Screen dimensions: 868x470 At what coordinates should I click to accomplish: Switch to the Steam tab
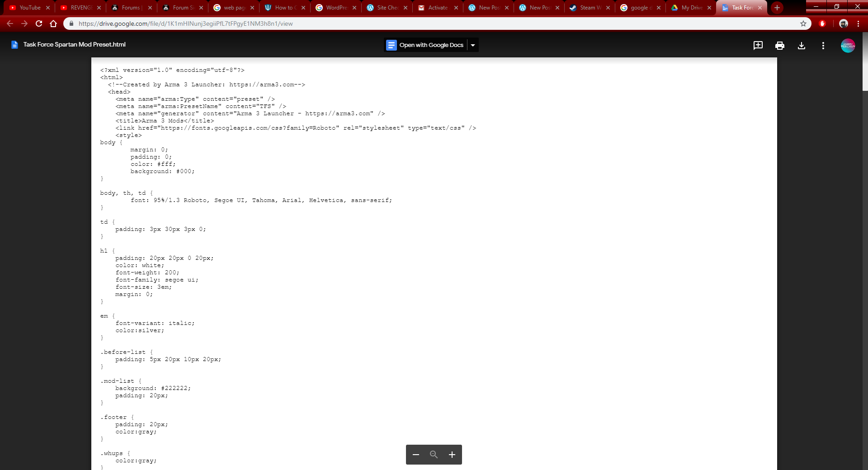[586, 8]
